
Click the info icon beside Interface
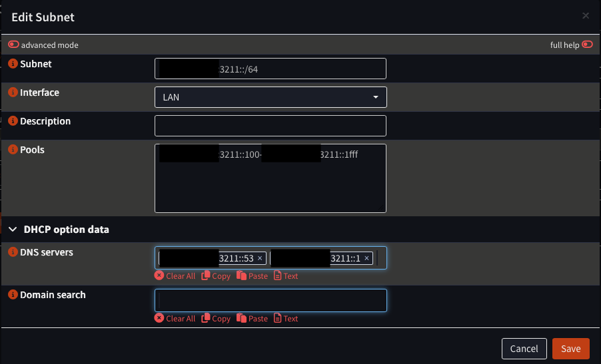pos(13,92)
